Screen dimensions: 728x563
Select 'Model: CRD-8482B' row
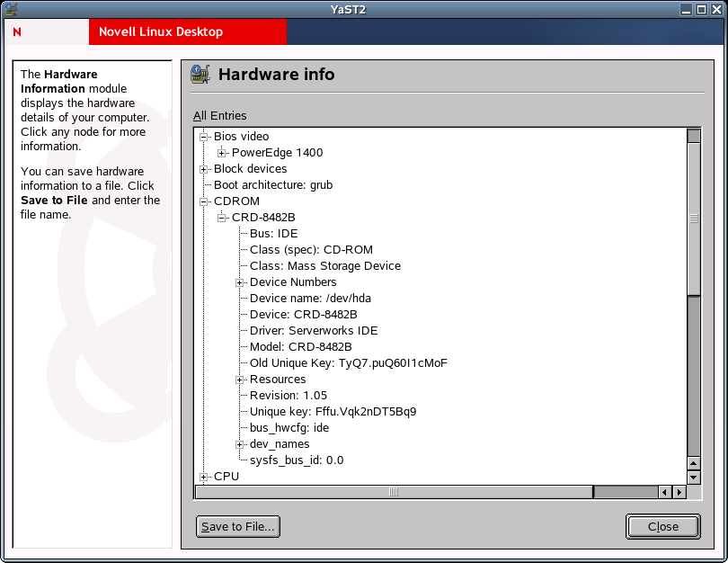tap(300, 347)
